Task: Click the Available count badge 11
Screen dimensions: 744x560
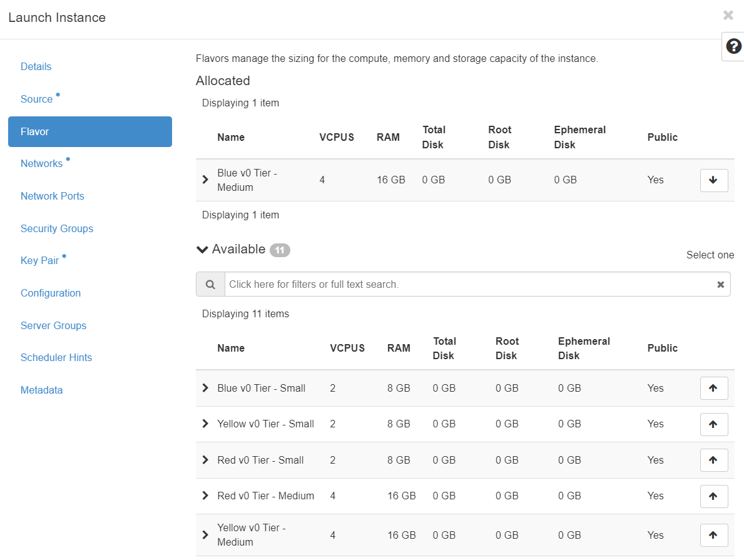Action: 280,250
